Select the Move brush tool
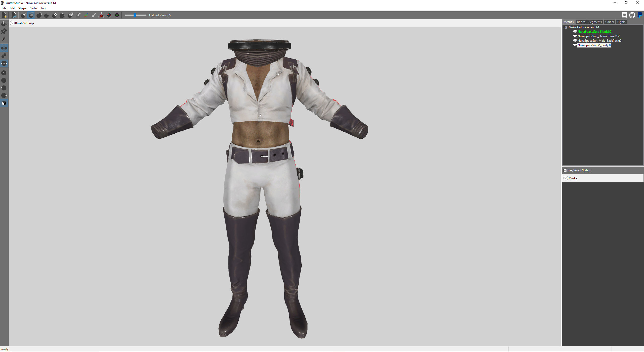 55,15
